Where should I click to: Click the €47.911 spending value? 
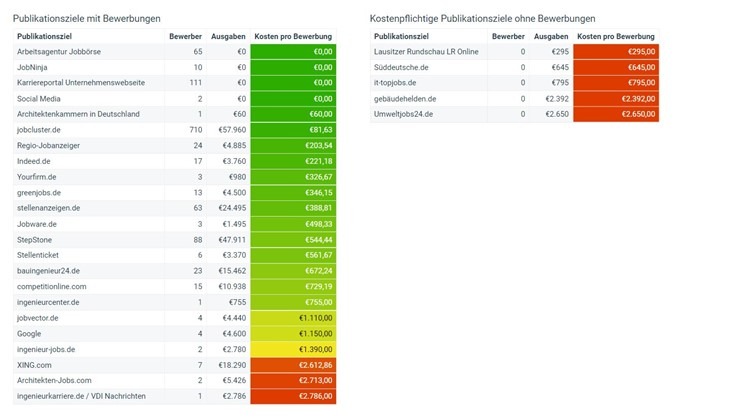[232, 240]
